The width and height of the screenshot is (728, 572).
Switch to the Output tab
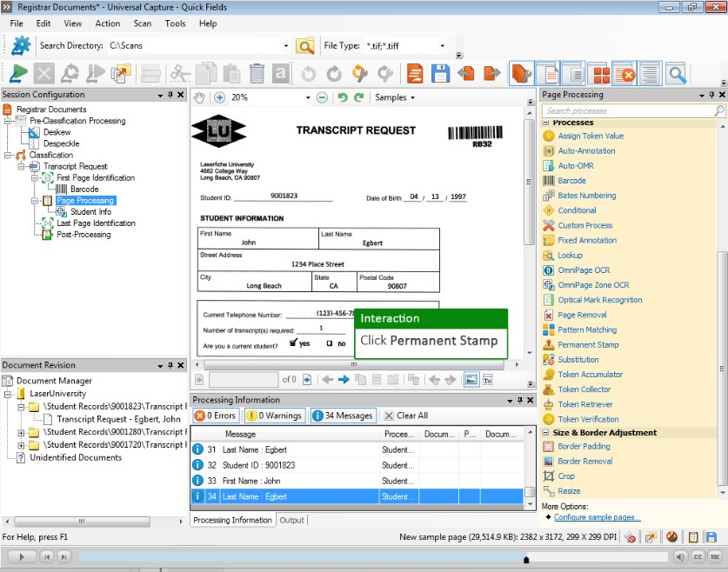[x=291, y=520]
